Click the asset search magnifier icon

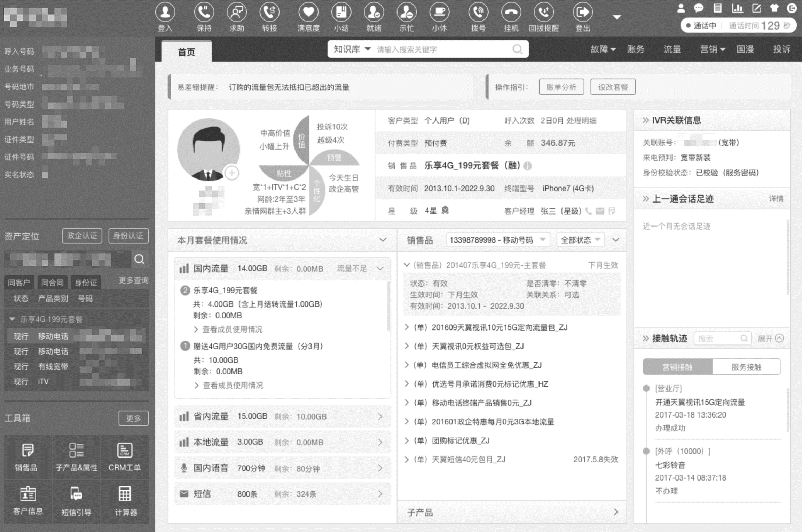click(139, 259)
